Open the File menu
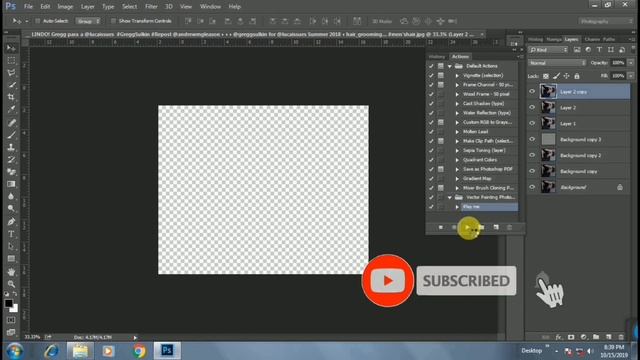The height and width of the screenshot is (360, 640). pyautogui.click(x=28, y=7)
